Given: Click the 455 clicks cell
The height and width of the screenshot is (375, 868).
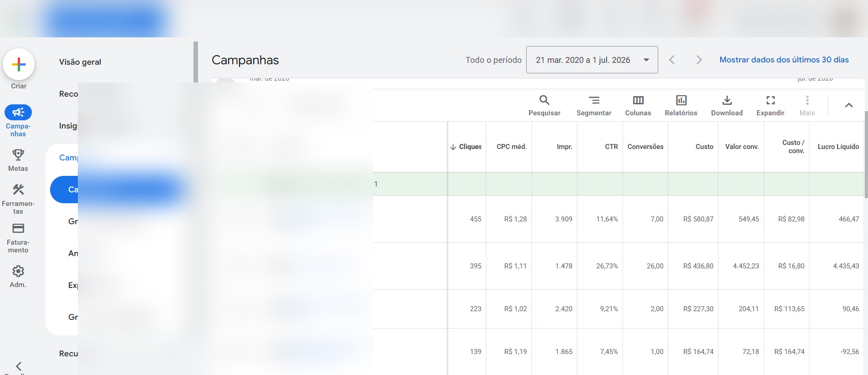Looking at the screenshot, I should point(476,219).
